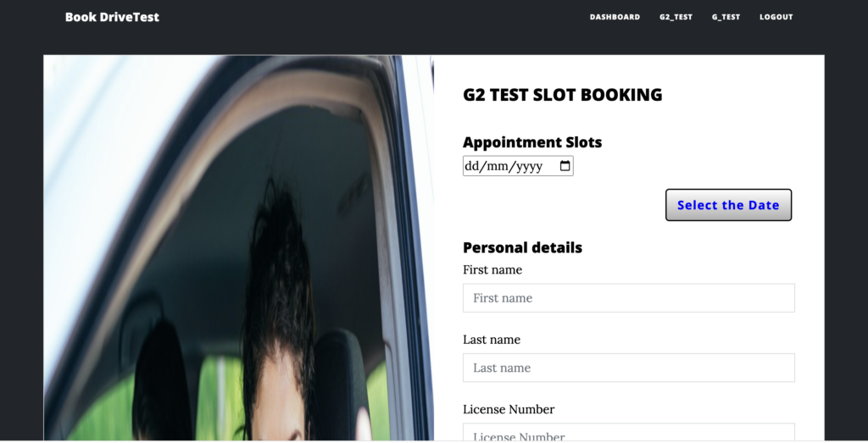
Task: Switch to the G_TEST page
Action: 726,17
